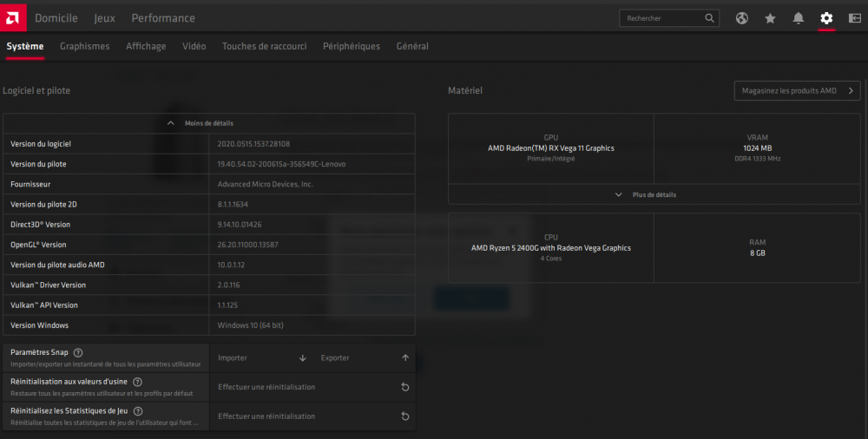Click the settings gear icon
Image resolution: width=868 pixels, height=439 pixels.
click(x=826, y=18)
